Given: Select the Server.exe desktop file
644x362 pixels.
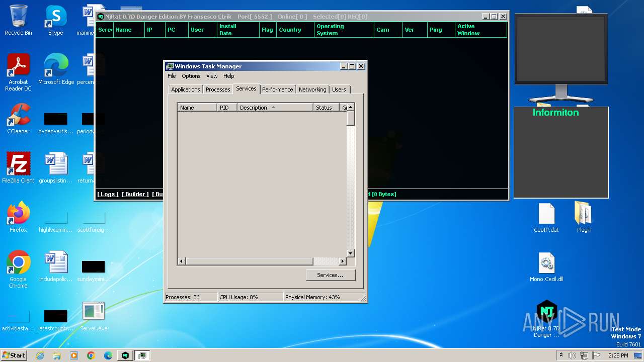Looking at the screenshot, I should tap(94, 316).
